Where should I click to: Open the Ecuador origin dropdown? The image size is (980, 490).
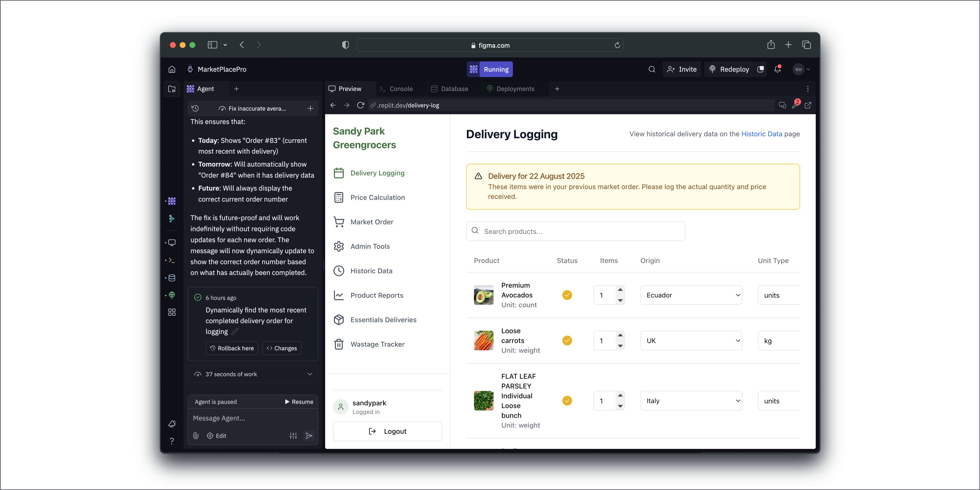pos(691,295)
